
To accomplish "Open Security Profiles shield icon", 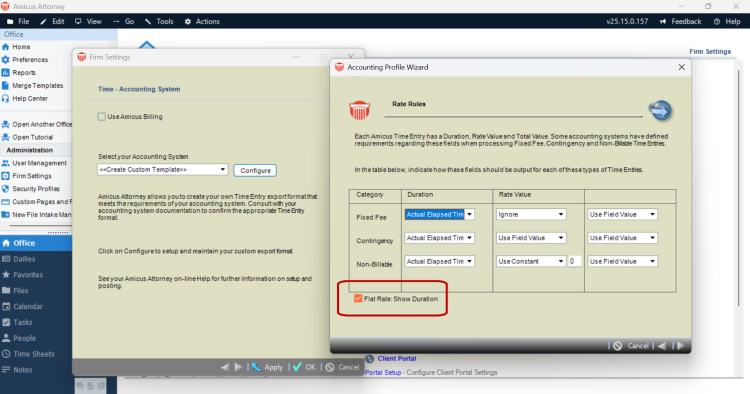I will click(6, 189).
